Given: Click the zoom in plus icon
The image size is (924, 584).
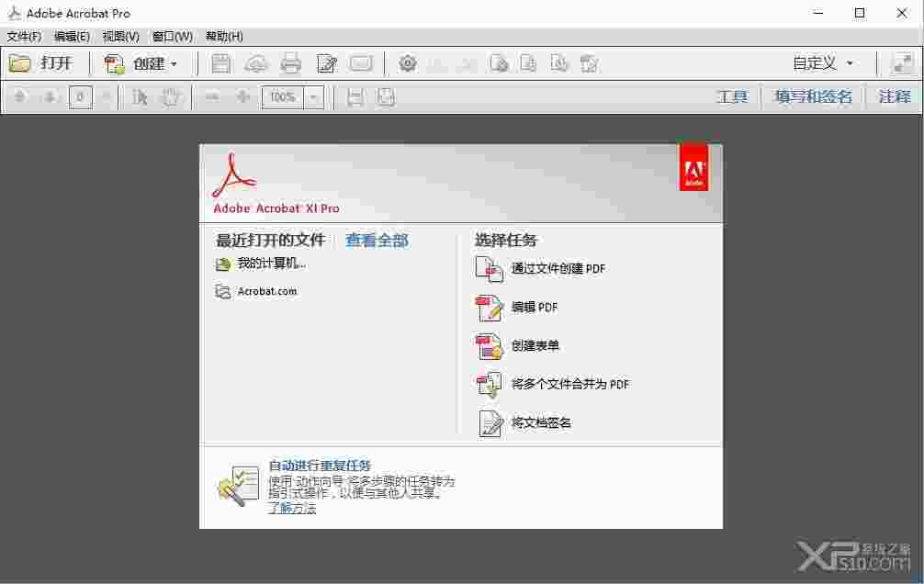Looking at the screenshot, I should click(x=242, y=97).
